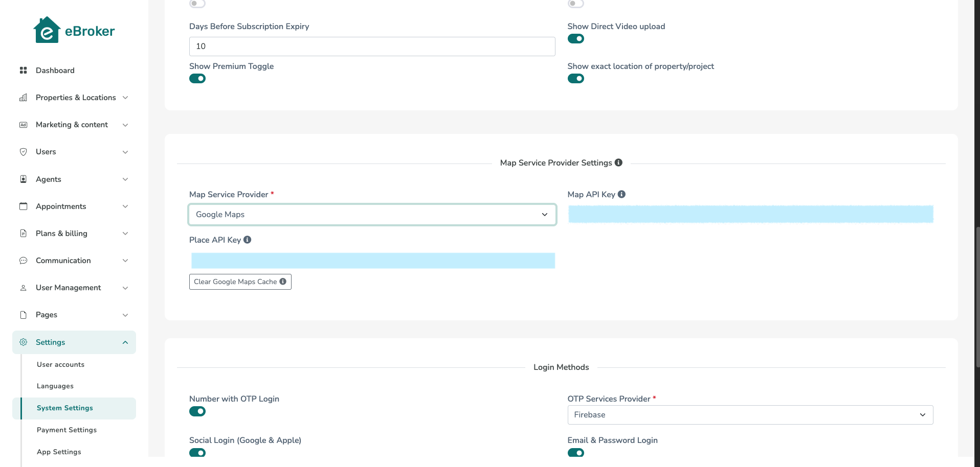Image resolution: width=980 pixels, height=467 pixels.
Task: Toggle Email & Password Login switch
Action: pos(576,453)
